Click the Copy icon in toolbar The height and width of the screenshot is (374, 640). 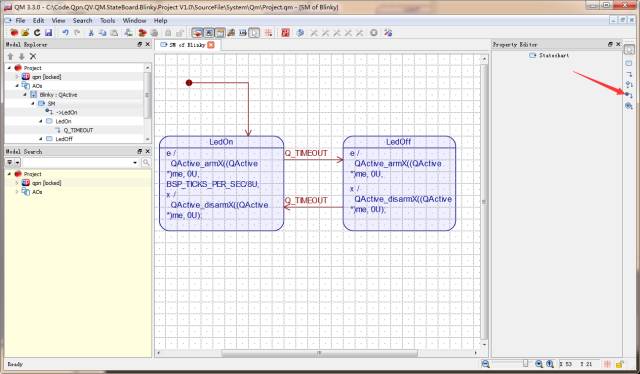point(102,33)
